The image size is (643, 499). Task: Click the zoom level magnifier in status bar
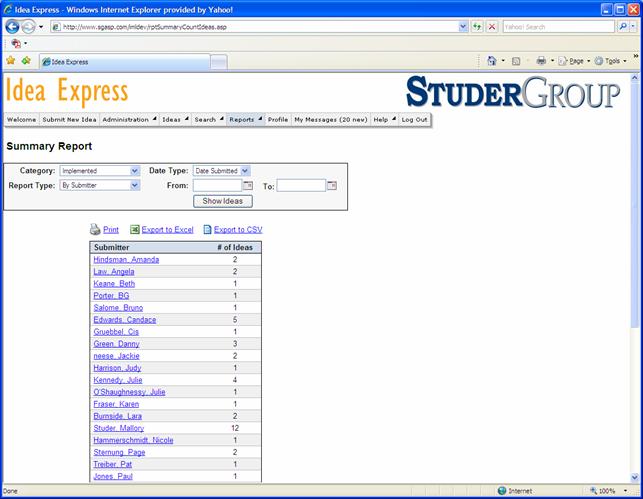point(593,490)
